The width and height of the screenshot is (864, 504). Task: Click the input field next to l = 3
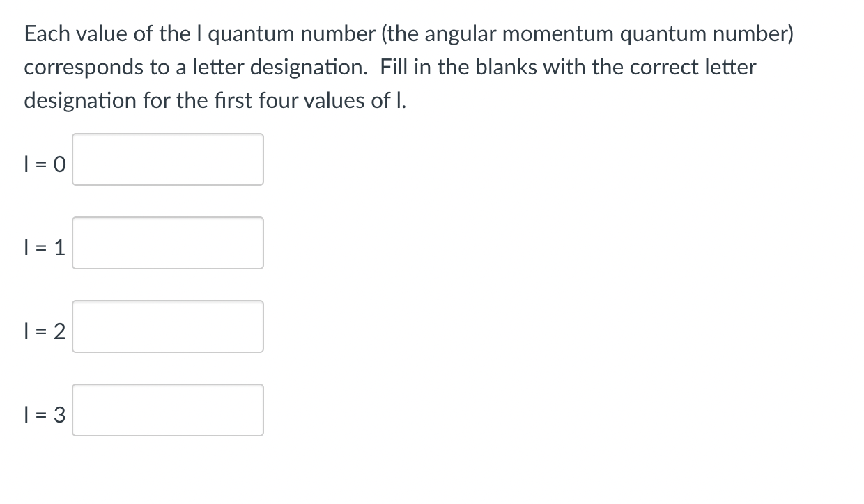click(x=167, y=410)
